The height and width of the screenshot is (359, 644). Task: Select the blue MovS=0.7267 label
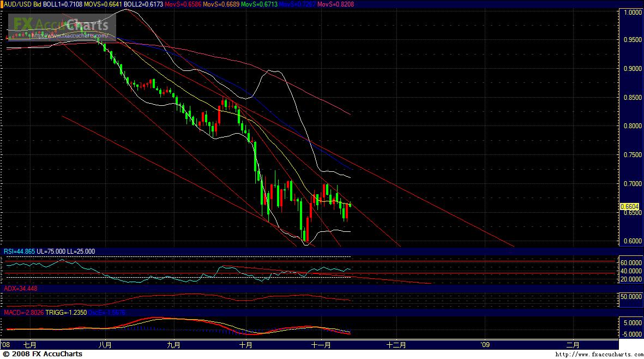click(297, 4)
